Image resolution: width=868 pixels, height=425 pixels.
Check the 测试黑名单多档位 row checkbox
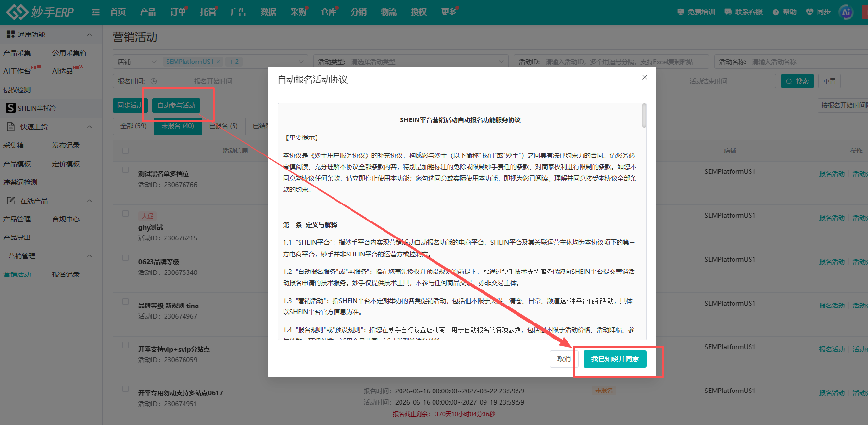click(125, 170)
